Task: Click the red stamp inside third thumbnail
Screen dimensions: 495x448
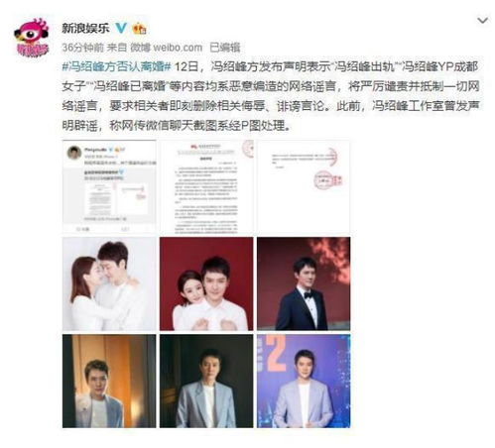Action: [327, 180]
